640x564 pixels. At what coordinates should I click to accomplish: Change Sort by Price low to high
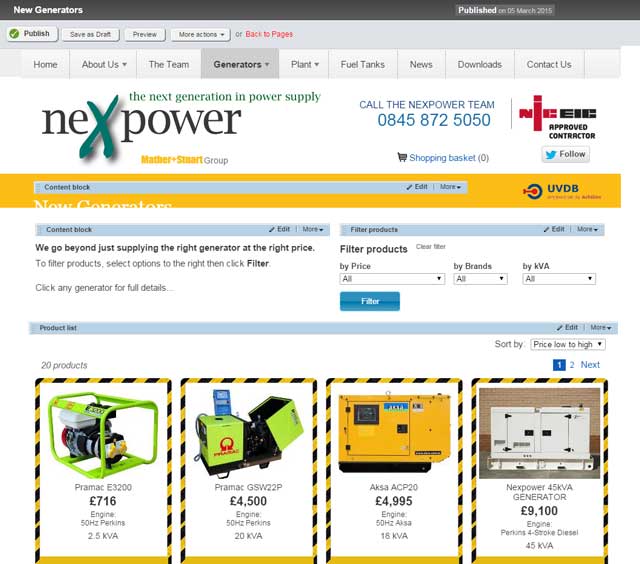(567, 344)
